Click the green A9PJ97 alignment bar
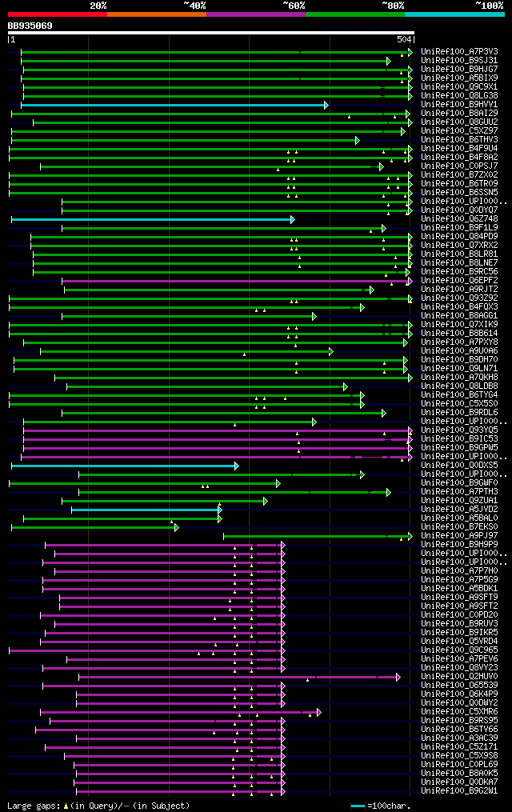 316,537
